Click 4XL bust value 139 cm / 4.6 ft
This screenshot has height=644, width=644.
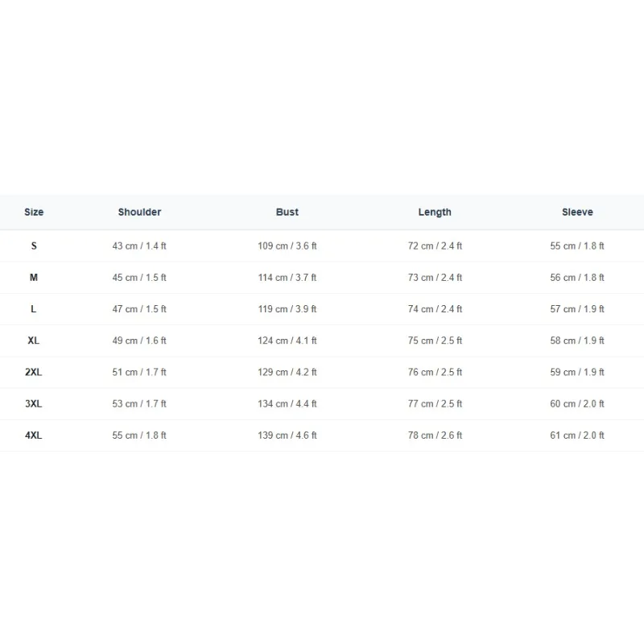287,436
